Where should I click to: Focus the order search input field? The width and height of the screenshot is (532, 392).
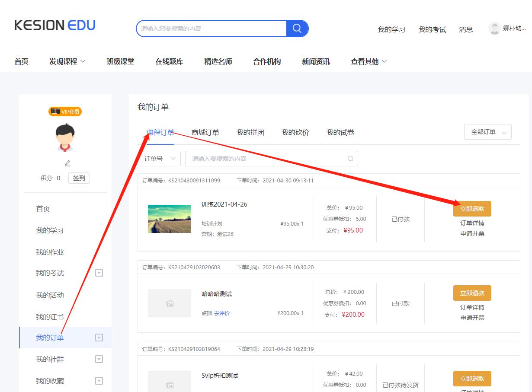pyautogui.click(x=272, y=159)
